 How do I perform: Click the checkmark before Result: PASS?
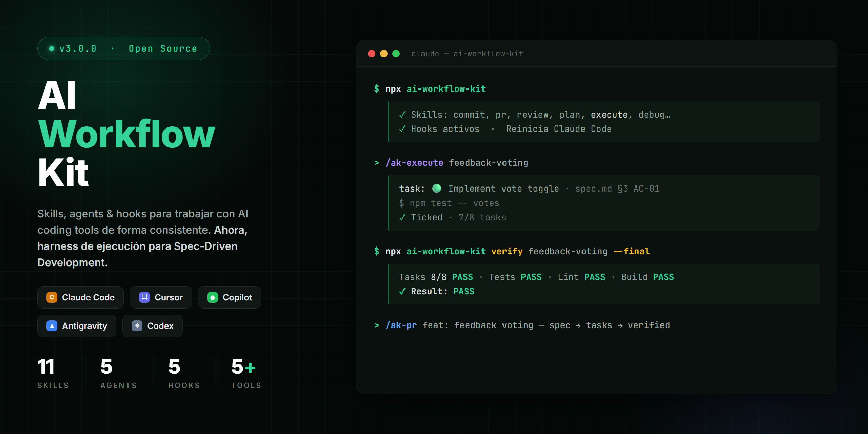402,292
